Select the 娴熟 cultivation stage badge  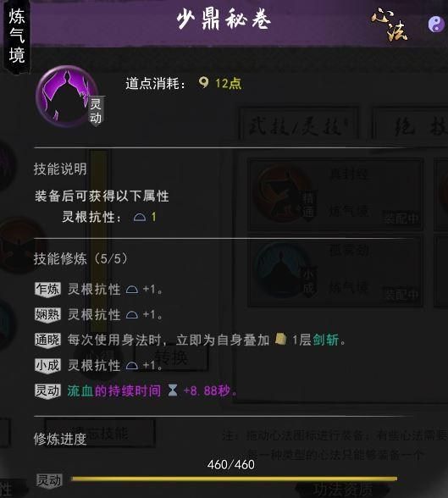(x=47, y=315)
